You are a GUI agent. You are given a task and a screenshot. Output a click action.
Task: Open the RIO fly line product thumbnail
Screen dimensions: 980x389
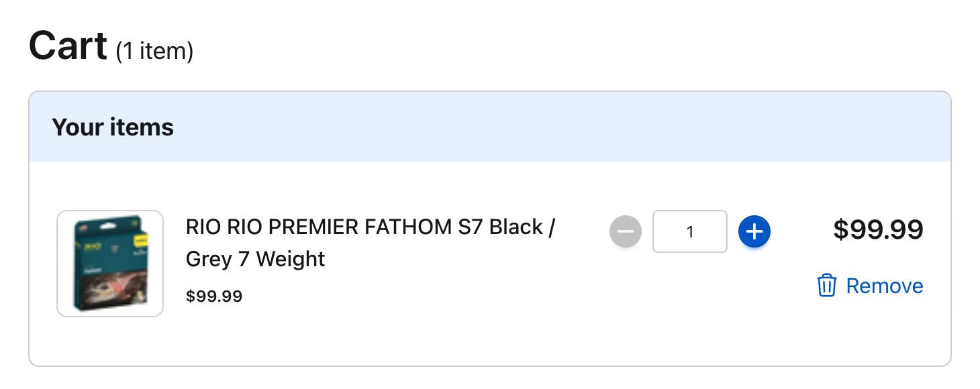click(x=110, y=264)
